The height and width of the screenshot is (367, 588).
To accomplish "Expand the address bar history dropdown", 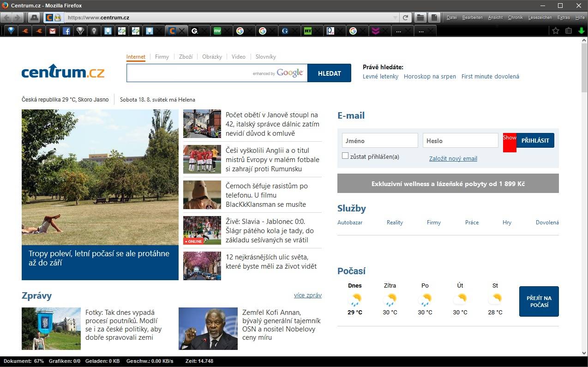I will [x=395, y=18].
